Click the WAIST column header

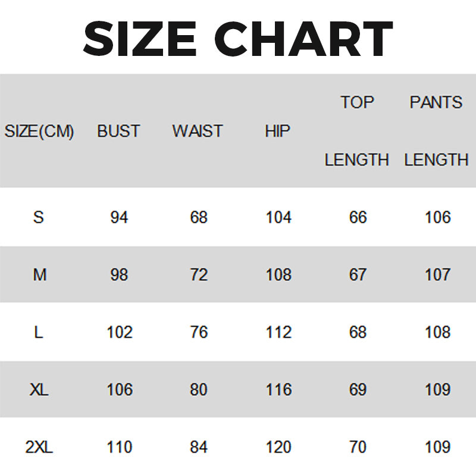[198, 131]
